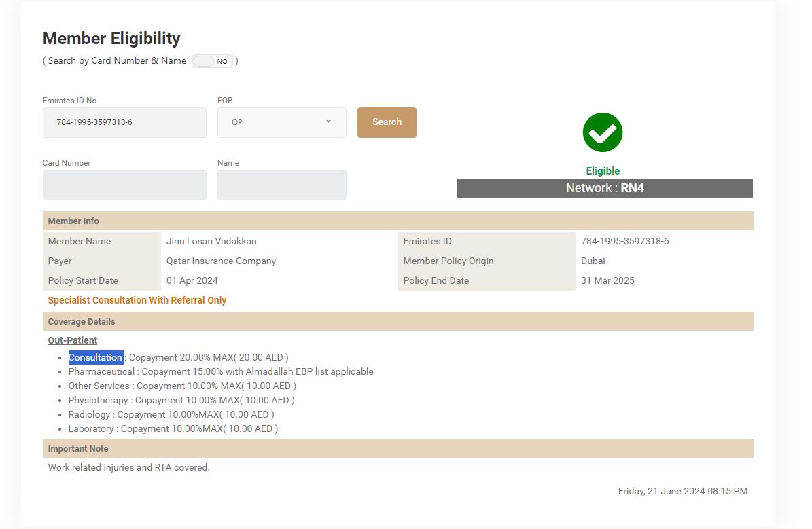This screenshot has height=529, width=812.
Task: Click the green Eligible status label
Action: click(603, 171)
